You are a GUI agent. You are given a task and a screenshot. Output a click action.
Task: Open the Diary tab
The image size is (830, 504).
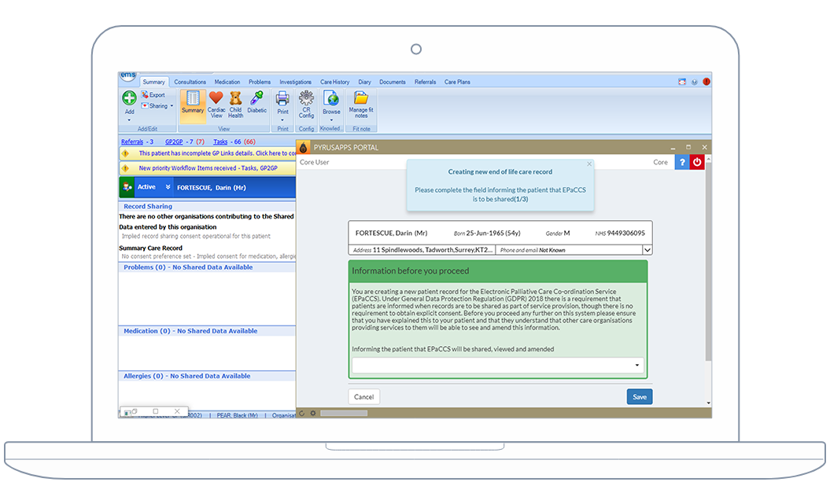[364, 82]
